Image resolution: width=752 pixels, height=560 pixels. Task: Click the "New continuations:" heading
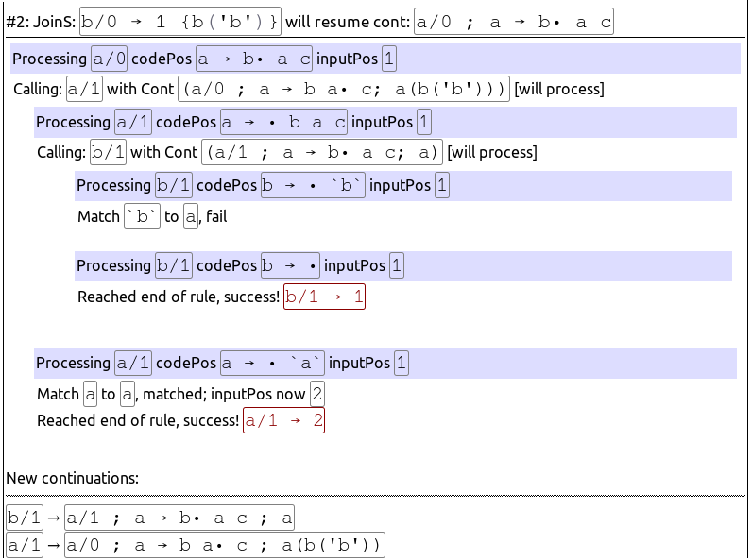pos(72,479)
